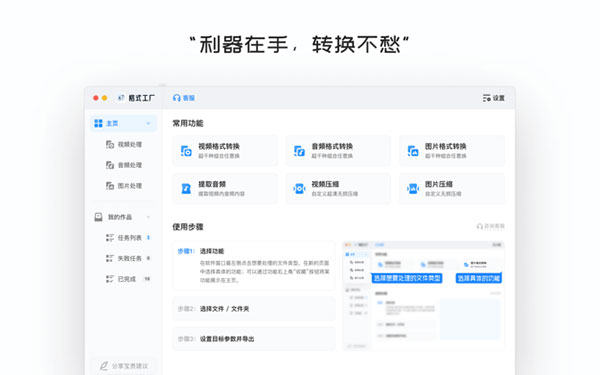Expand step 2 选择文件 / 文件夹
The image size is (600, 375).
tap(254, 308)
